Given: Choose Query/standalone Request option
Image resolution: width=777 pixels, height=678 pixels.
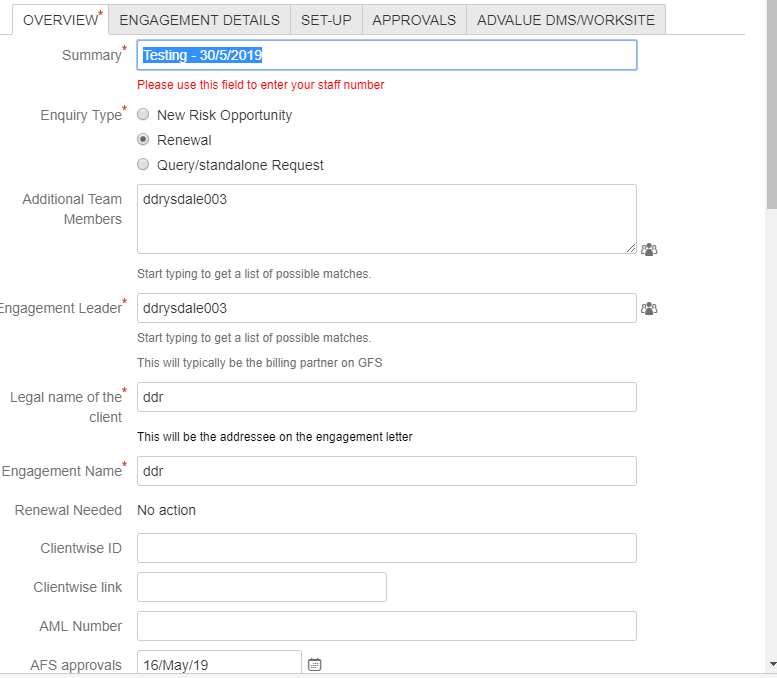Looking at the screenshot, I should pyautogui.click(x=143, y=164).
